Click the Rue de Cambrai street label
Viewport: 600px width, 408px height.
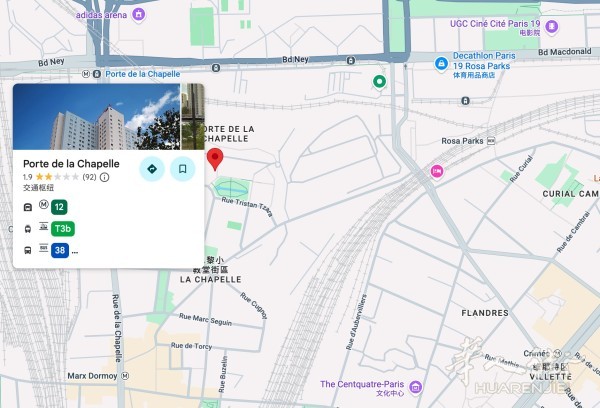point(573,232)
